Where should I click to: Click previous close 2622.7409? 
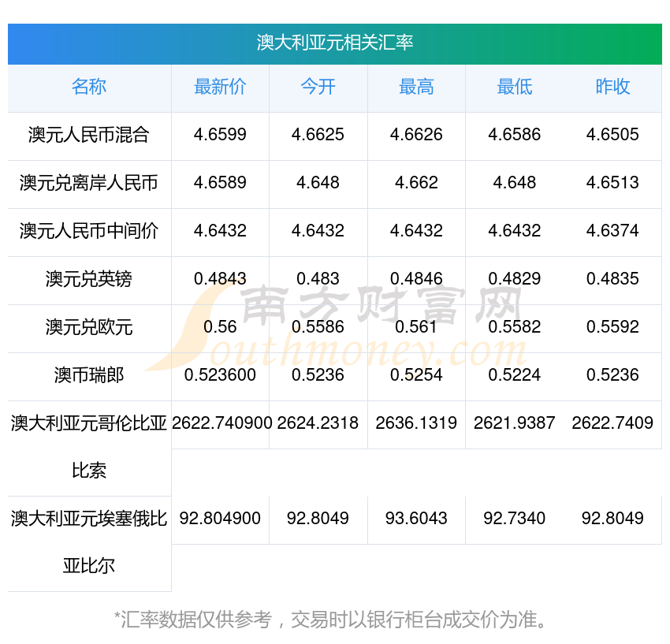click(x=612, y=423)
